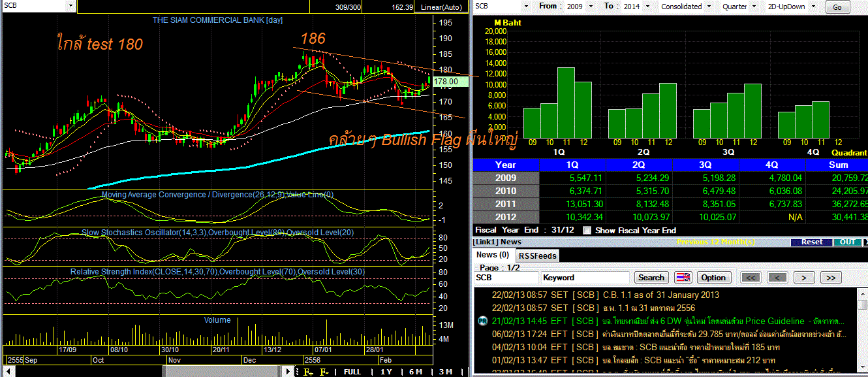Switch to the RSSFeeds tab
The width and height of the screenshot is (868, 377).
(537, 255)
